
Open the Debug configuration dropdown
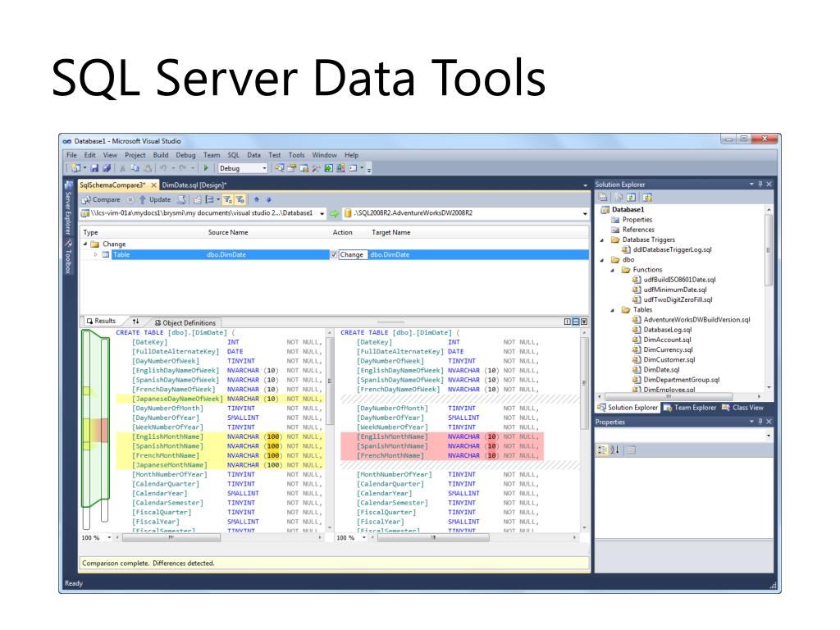pos(243,168)
